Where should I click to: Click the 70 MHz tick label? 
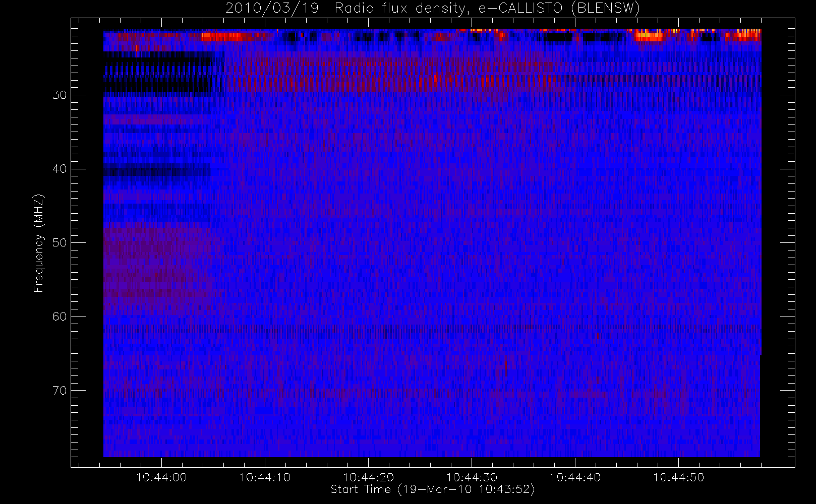[x=60, y=391]
